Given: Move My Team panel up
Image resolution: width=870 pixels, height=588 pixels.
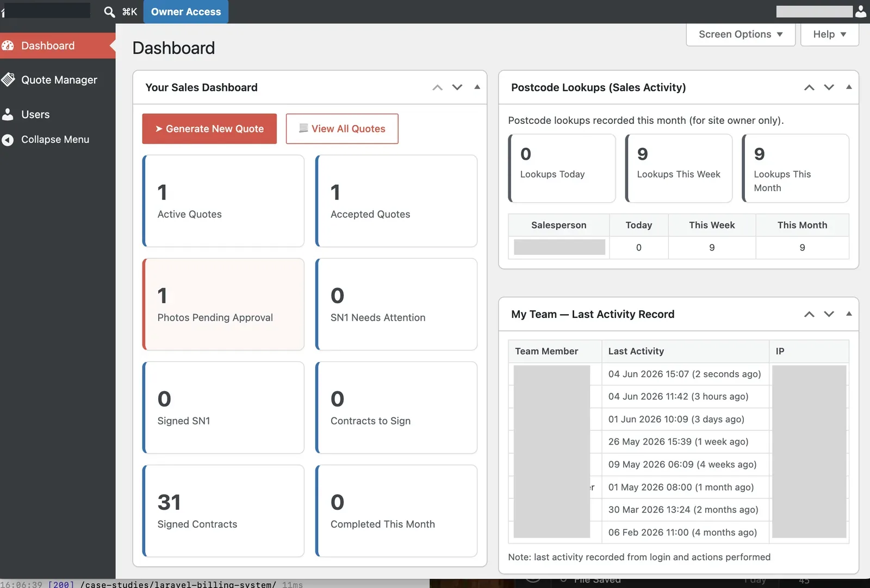Looking at the screenshot, I should pyautogui.click(x=809, y=314).
